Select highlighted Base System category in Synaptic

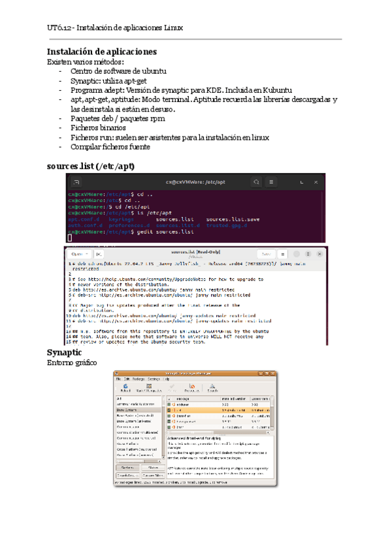point(139,410)
